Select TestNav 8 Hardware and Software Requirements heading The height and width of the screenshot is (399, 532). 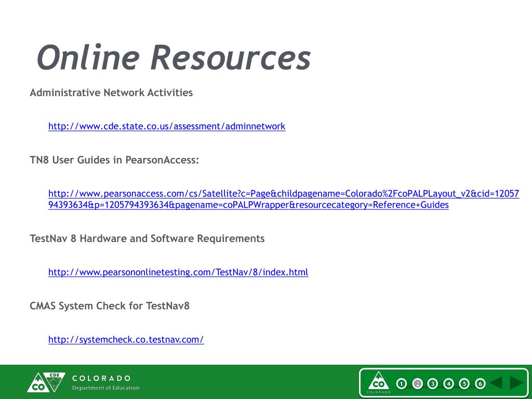[147, 238]
